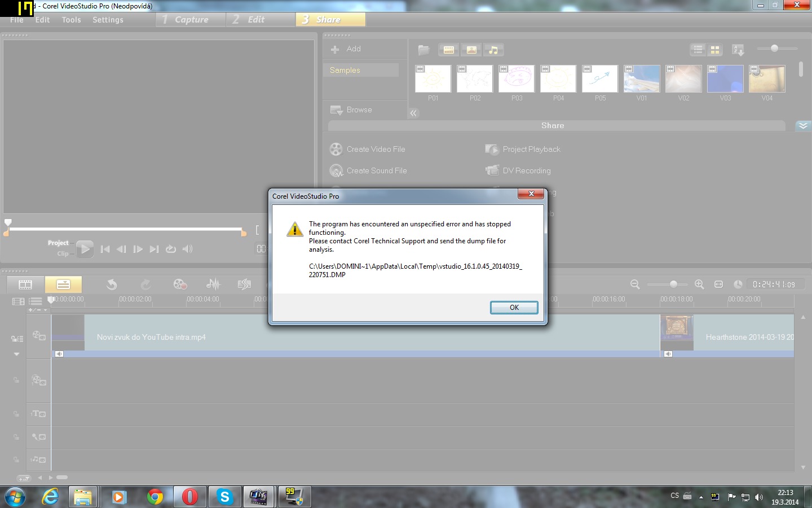
Task: Toggle show audio files filter in library
Action: point(493,50)
